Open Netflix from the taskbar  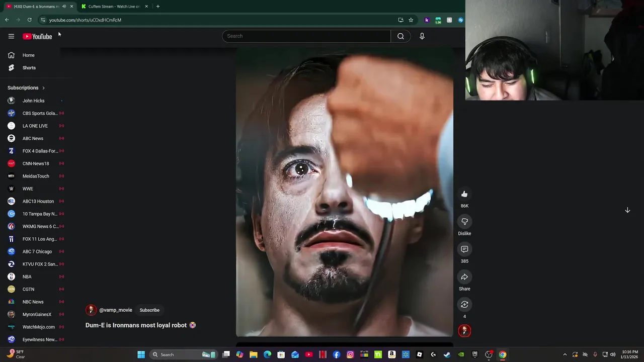(323, 354)
